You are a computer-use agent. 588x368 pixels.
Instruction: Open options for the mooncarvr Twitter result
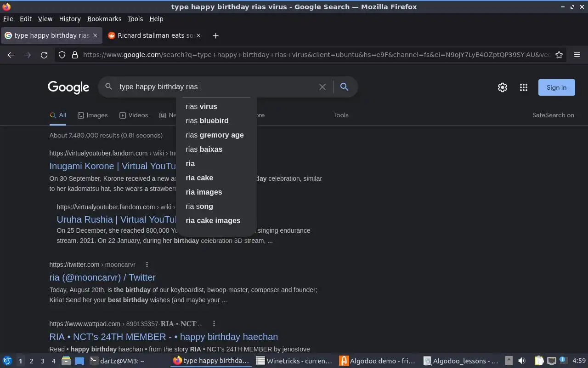[x=147, y=264]
